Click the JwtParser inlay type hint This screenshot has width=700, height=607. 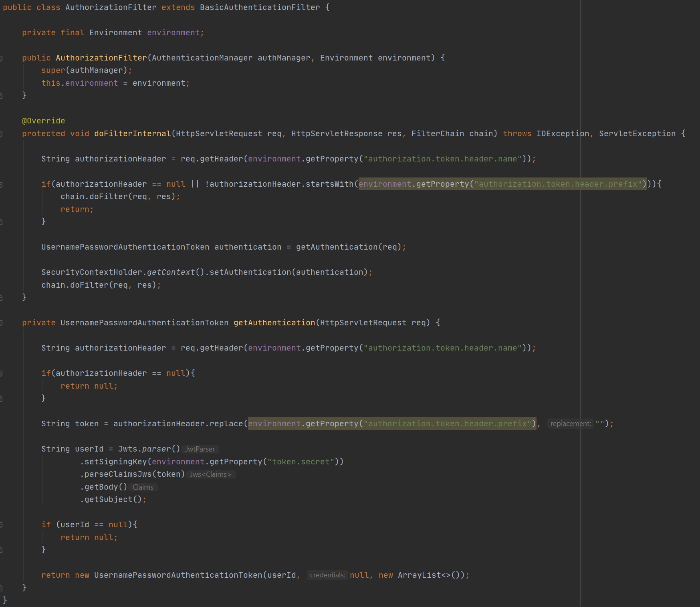(200, 449)
